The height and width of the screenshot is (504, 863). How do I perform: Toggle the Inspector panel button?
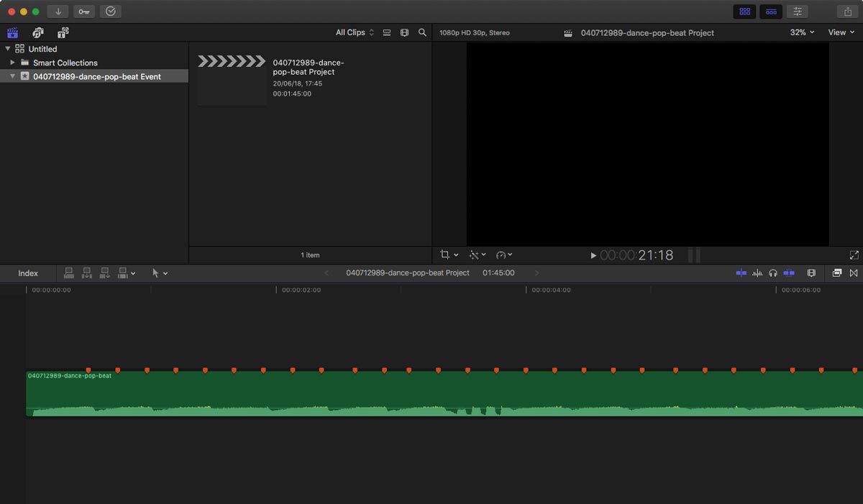click(x=798, y=12)
